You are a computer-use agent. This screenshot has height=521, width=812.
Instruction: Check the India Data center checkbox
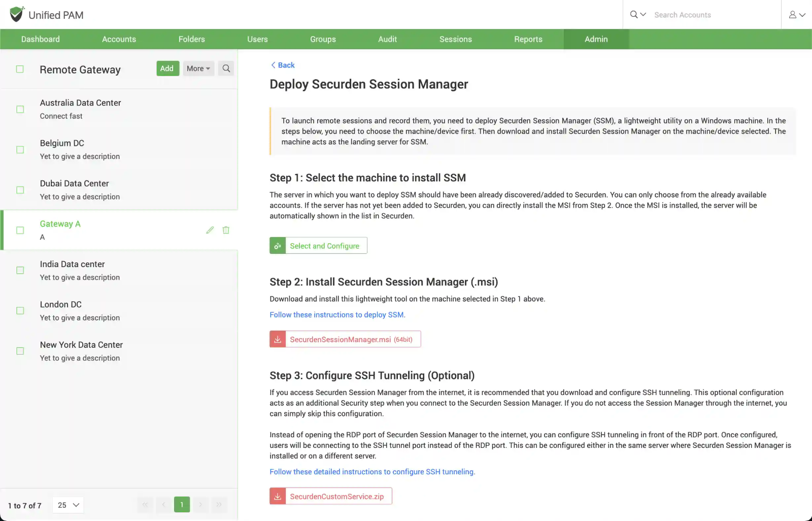pyautogui.click(x=20, y=271)
